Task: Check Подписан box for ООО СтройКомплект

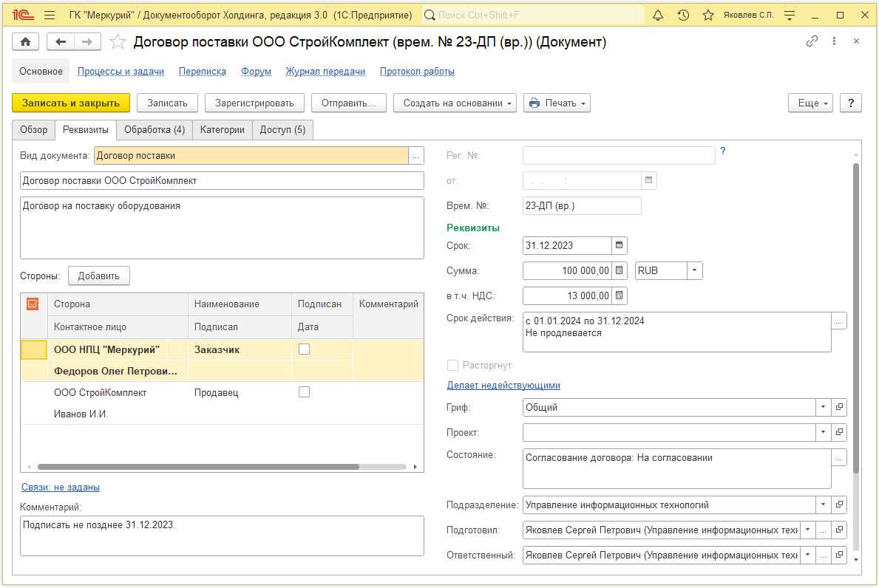Action: click(304, 392)
